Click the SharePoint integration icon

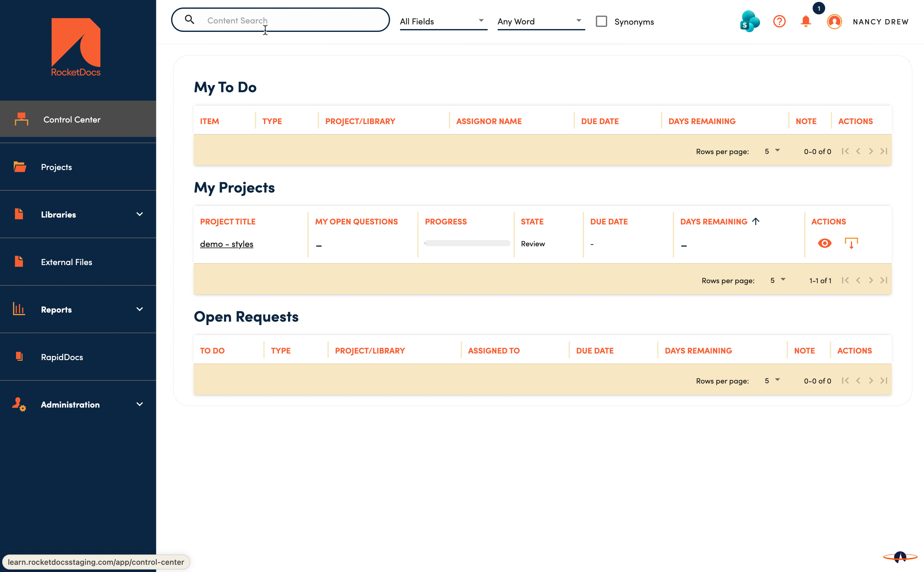click(x=749, y=22)
